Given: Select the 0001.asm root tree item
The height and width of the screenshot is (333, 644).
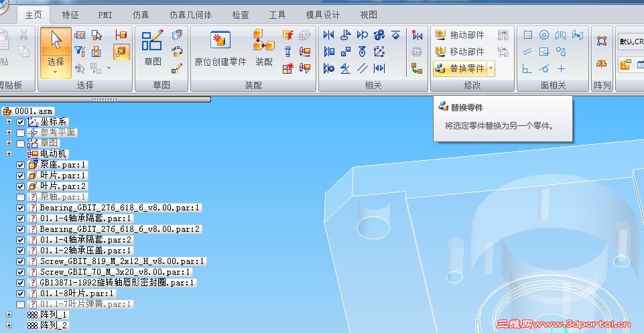Looking at the screenshot, I should click(x=28, y=111).
